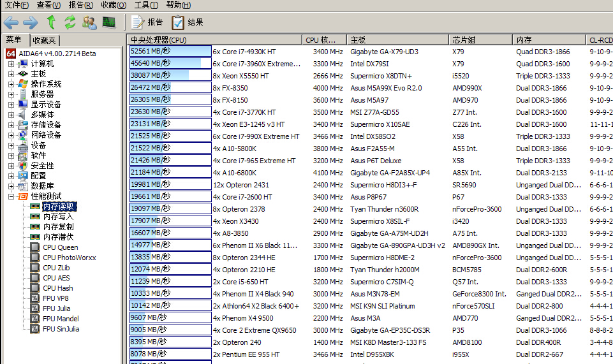This screenshot has height=364, width=613.
Task: Click the green monitor icon in toolbar
Action: click(109, 22)
